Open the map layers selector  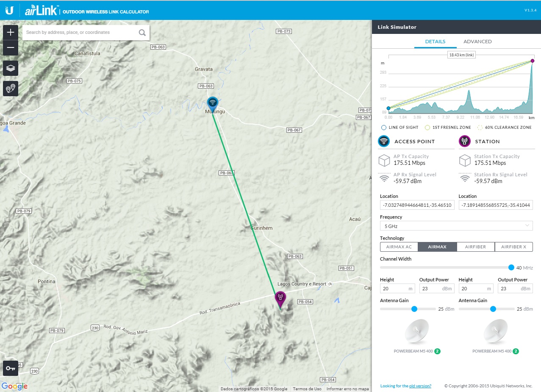click(11, 68)
